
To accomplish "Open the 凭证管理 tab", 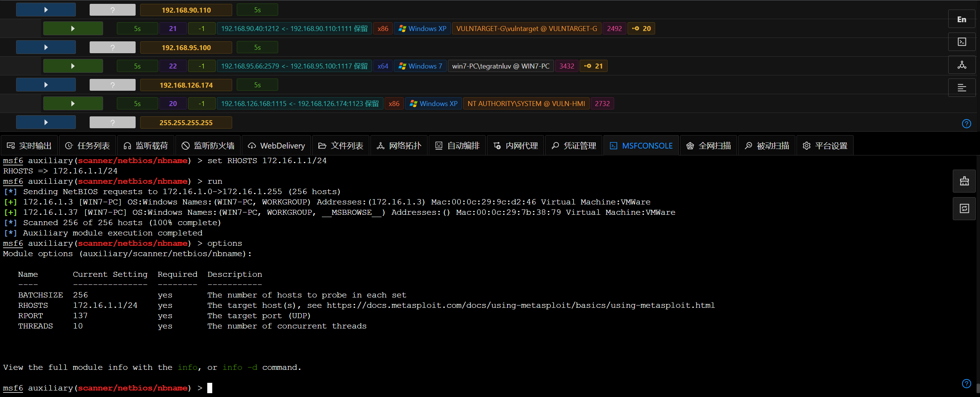I will pyautogui.click(x=574, y=146).
